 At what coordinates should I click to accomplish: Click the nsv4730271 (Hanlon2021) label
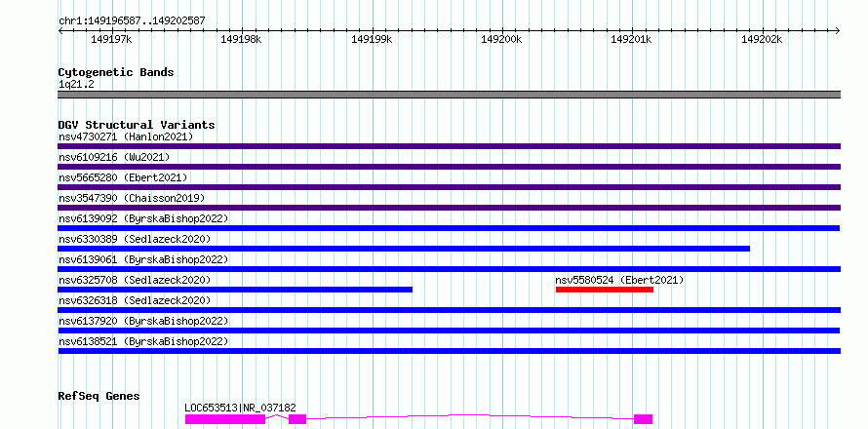(x=126, y=136)
